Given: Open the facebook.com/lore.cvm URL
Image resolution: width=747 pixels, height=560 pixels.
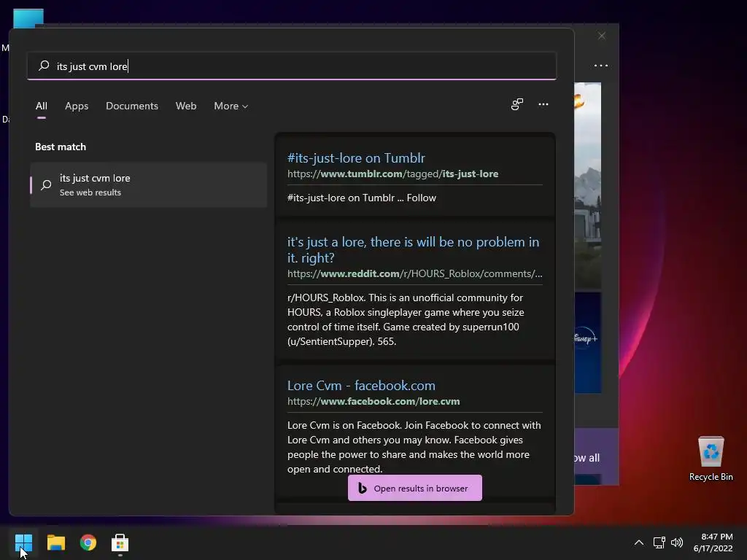Looking at the screenshot, I should [x=373, y=402].
